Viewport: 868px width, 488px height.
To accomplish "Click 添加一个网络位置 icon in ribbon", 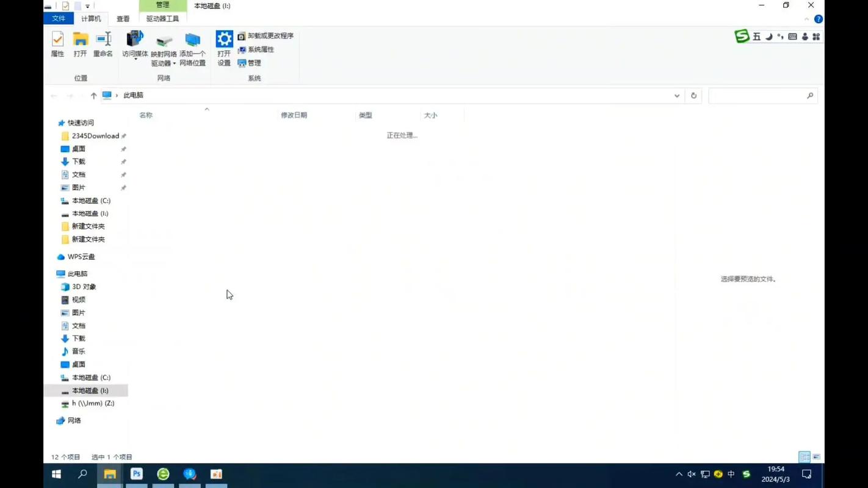I will click(x=192, y=49).
